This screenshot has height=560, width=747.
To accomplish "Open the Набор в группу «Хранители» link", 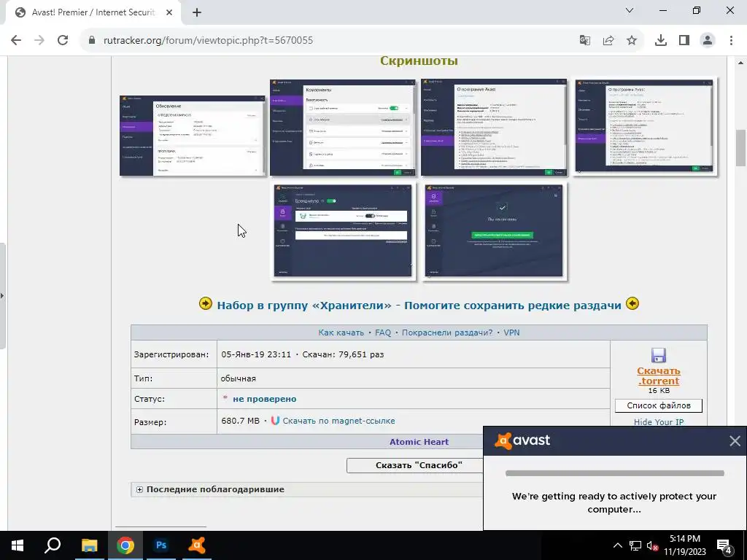I will (419, 306).
